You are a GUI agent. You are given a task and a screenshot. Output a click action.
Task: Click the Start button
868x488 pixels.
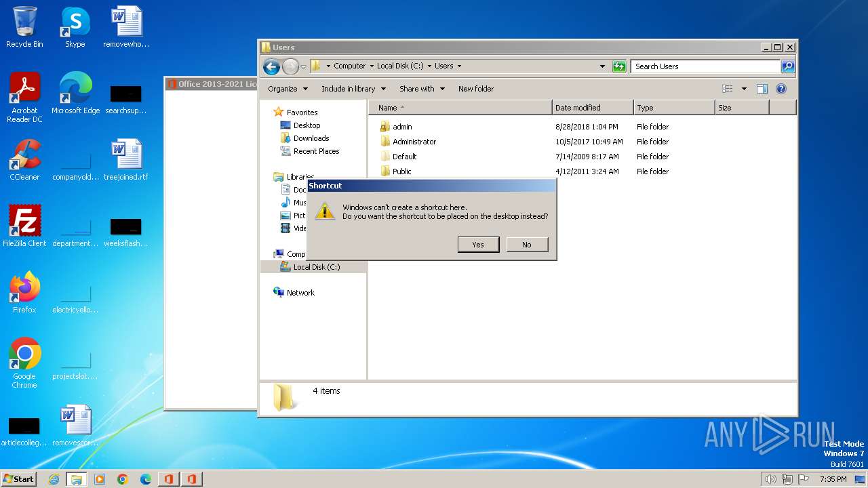[x=19, y=479]
